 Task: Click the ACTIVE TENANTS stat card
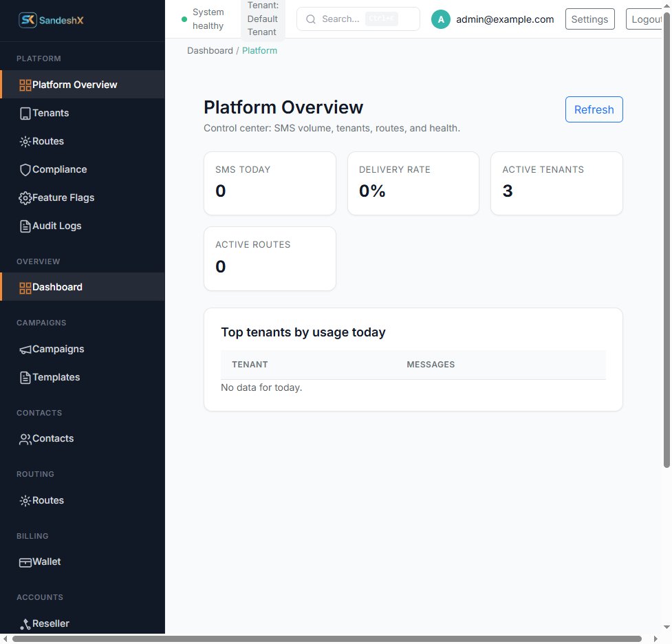coord(556,184)
